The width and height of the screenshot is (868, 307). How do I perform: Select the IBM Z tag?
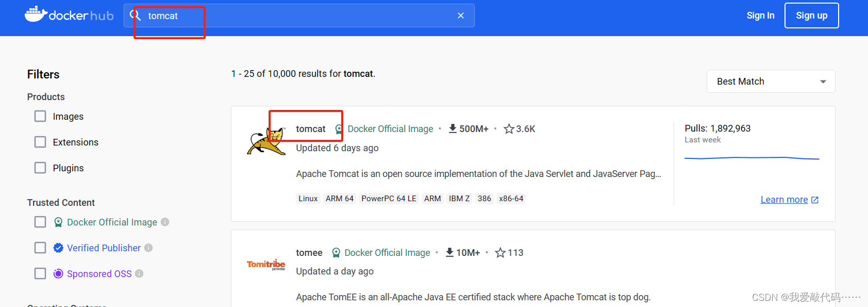(x=459, y=199)
